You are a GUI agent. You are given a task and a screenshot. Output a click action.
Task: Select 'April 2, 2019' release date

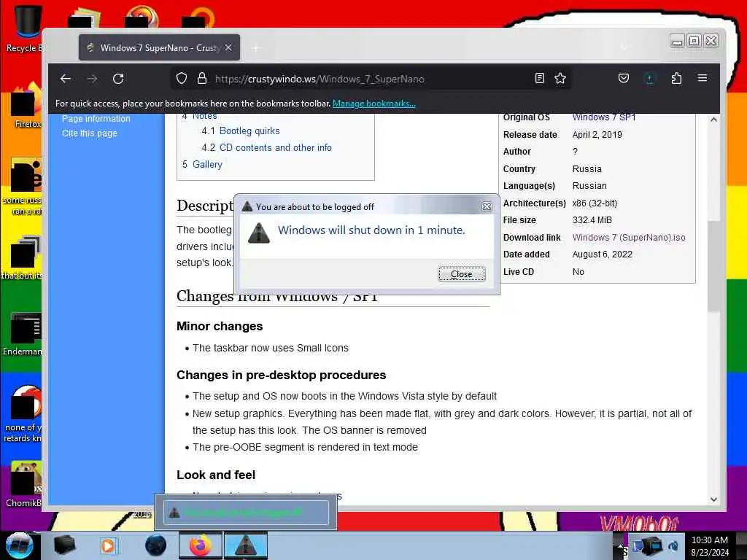coord(597,135)
